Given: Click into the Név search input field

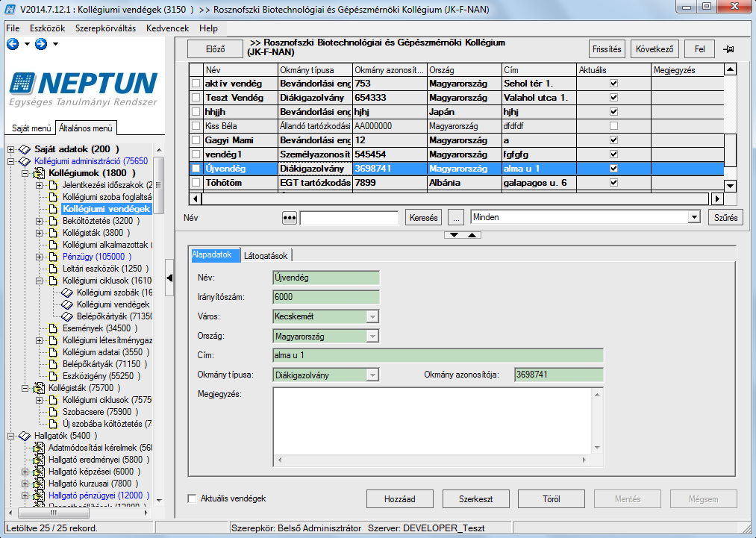Looking at the screenshot, I should [x=349, y=218].
